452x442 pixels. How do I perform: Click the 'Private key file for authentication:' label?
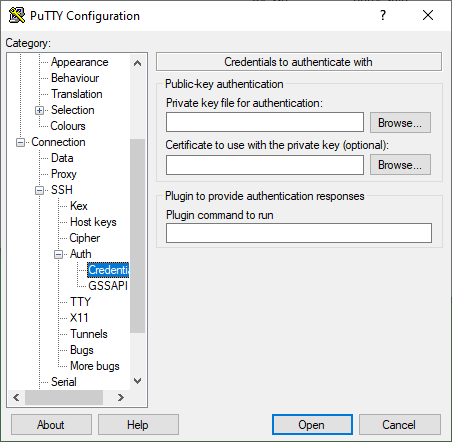[x=244, y=103]
